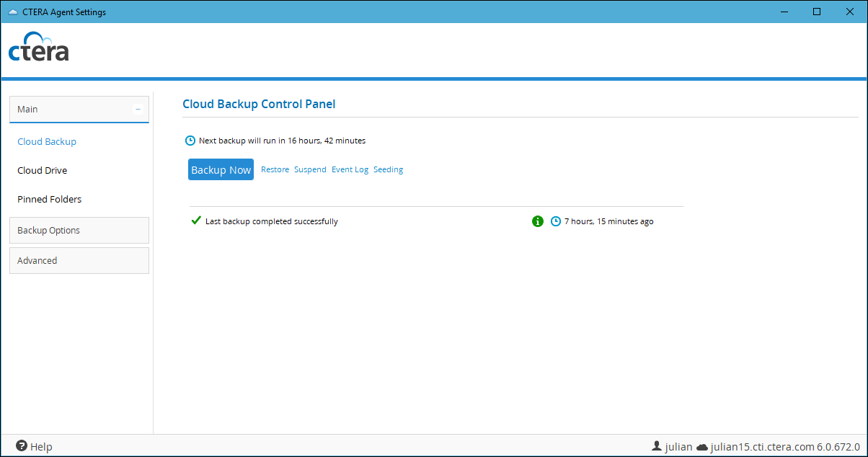Click the clock icon next to 'Next backup will run'
868x457 pixels.
(x=190, y=141)
